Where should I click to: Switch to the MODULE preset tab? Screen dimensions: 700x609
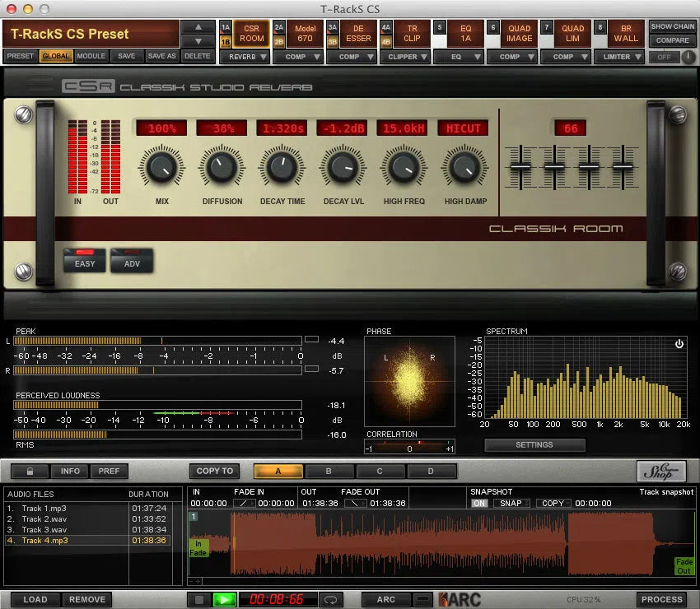(91, 57)
